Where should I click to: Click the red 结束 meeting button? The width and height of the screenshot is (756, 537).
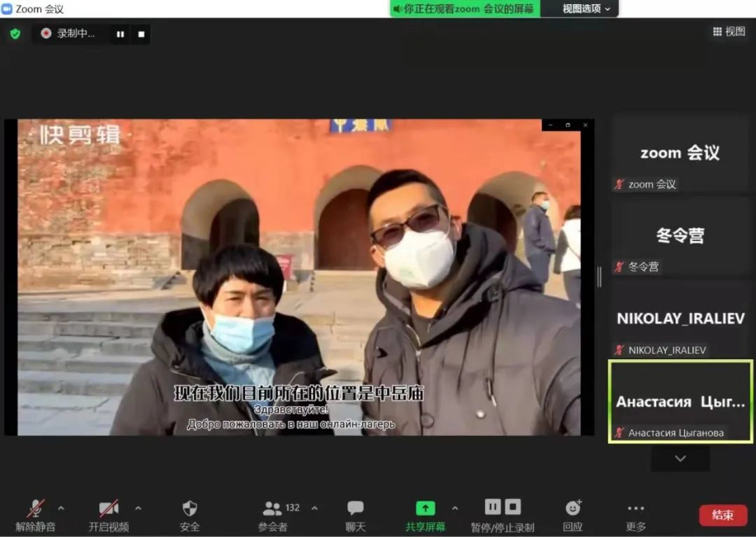[x=722, y=515]
